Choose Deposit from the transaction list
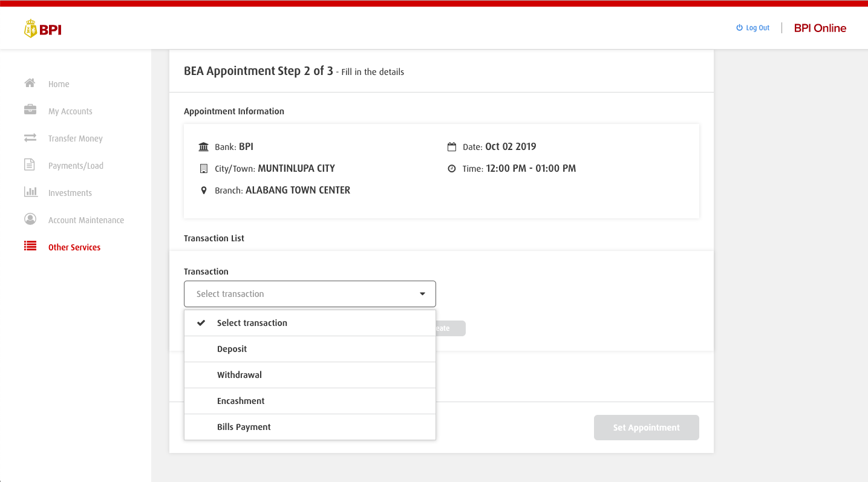This screenshot has width=868, height=482. coord(310,349)
